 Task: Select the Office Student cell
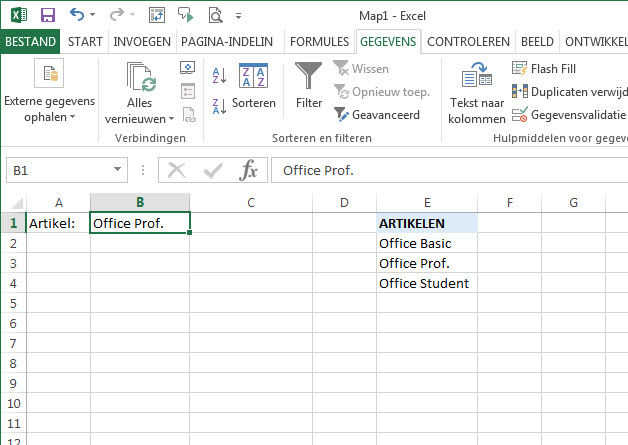pyautogui.click(x=427, y=283)
